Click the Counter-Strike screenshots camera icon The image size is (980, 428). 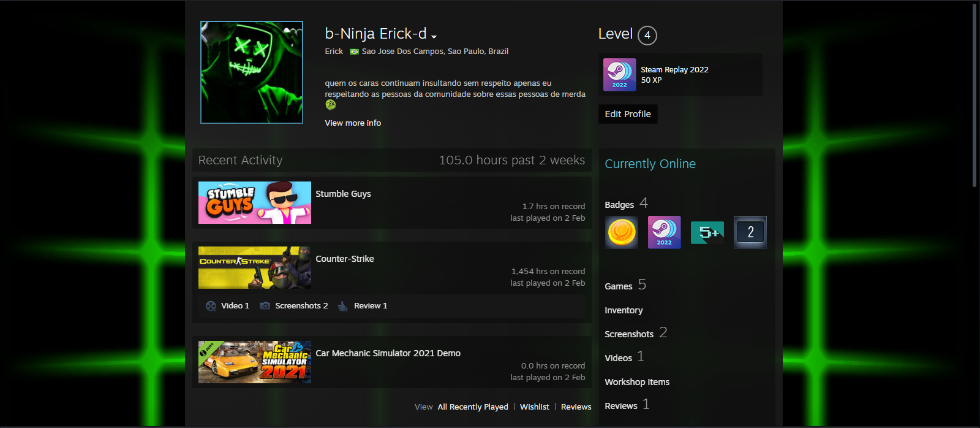(265, 305)
